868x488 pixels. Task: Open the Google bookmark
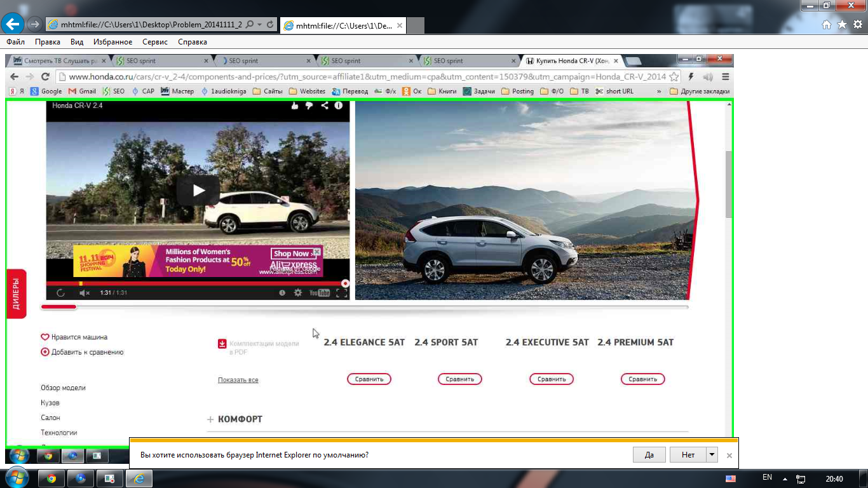[46, 91]
